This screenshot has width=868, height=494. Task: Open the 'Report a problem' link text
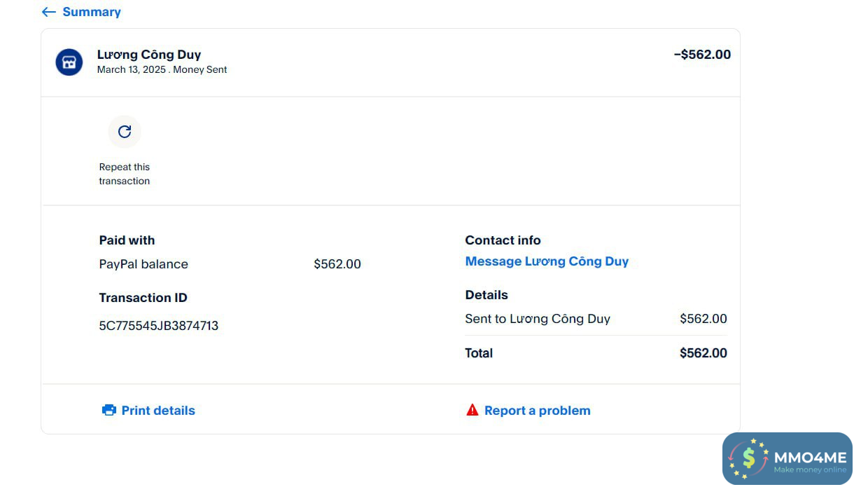click(x=537, y=411)
